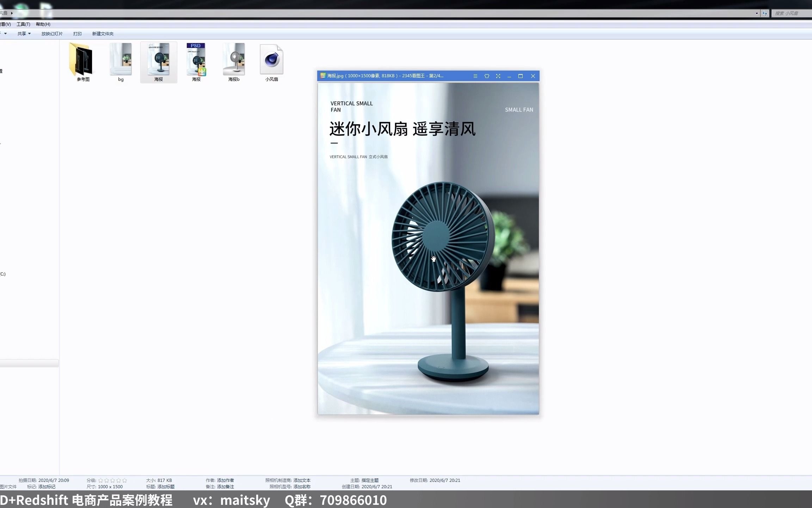Open the 帮助(H) menu
Screen dimensions: 812x508
42,24
